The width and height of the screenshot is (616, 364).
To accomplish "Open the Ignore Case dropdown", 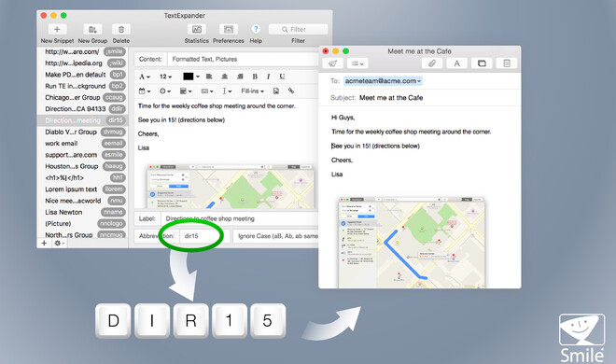I will tap(275, 236).
